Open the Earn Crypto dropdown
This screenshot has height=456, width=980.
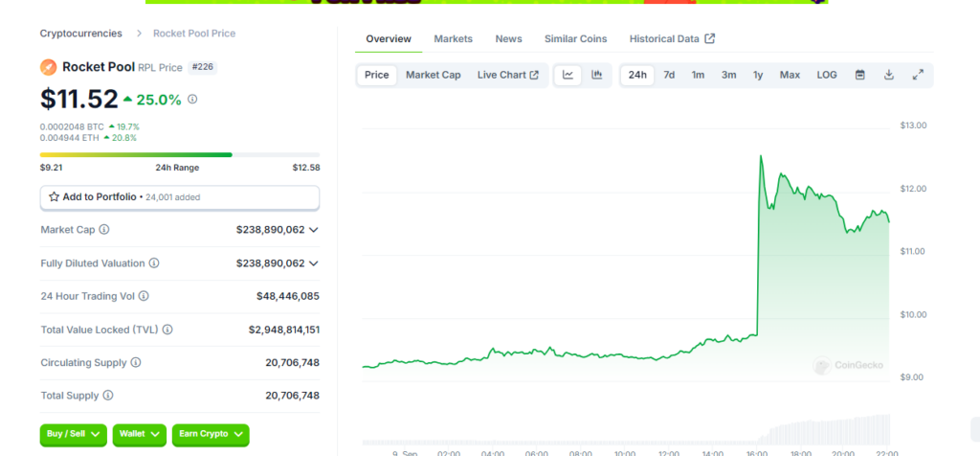coord(211,434)
